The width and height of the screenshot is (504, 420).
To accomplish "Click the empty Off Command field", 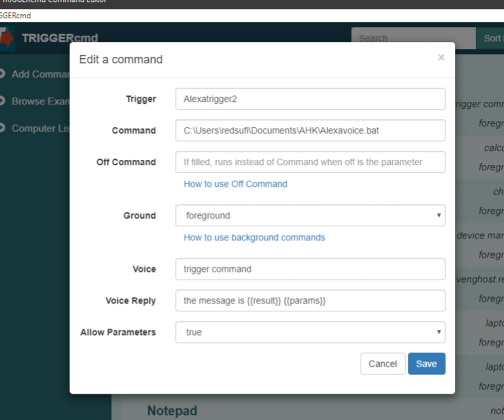I will click(310, 162).
